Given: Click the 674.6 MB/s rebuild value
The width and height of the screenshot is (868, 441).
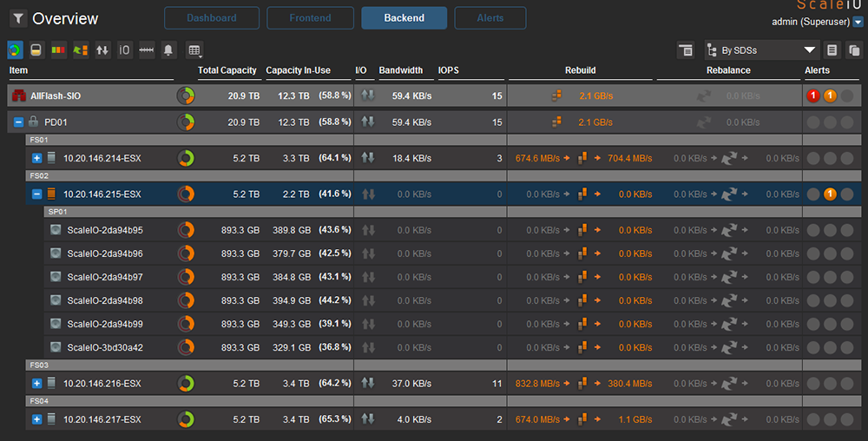Looking at the screenshot, I should (x=537, y=158).
